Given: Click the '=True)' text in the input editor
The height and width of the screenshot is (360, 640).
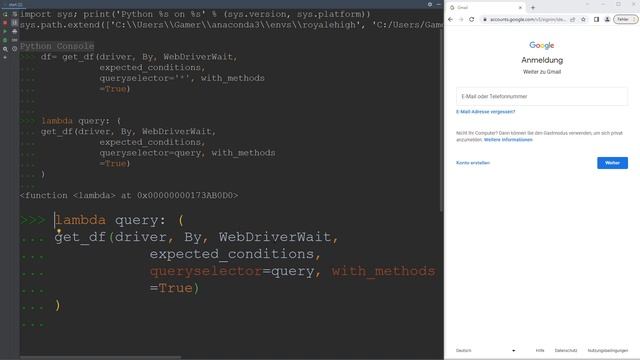Looking at the screenshot, I should tap(174, 288).
